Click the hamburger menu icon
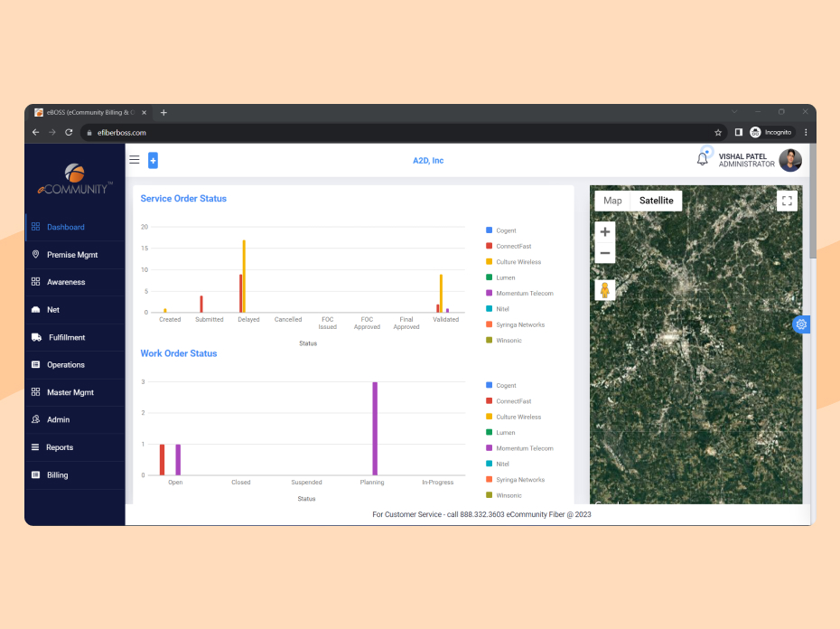Viewport: 840px width, 629px height. [135, 160]
